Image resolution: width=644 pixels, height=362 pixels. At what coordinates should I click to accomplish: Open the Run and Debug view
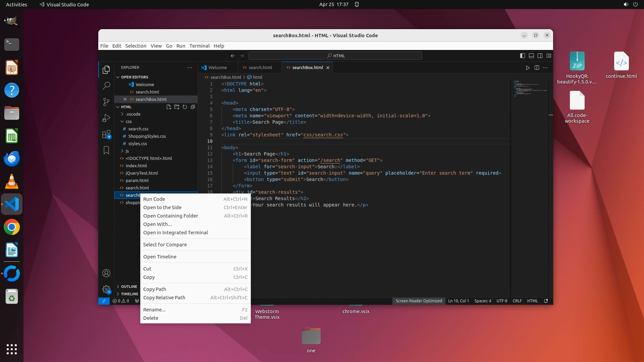[106, 118]
